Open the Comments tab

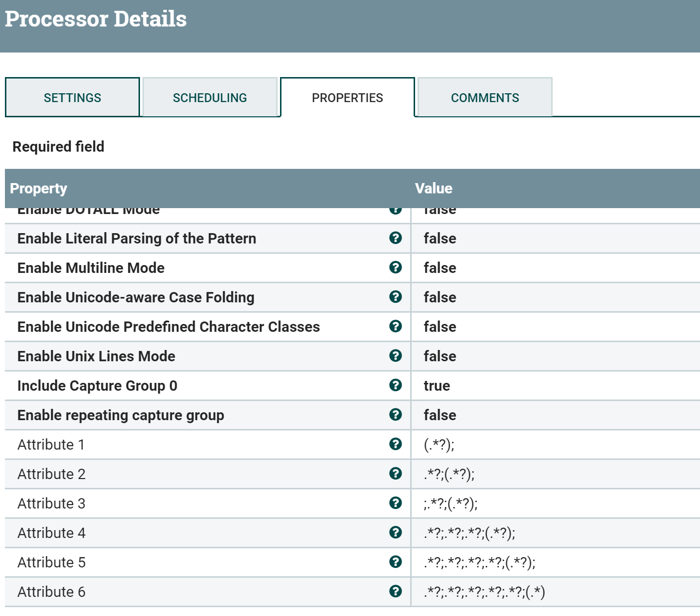(485, 98)
